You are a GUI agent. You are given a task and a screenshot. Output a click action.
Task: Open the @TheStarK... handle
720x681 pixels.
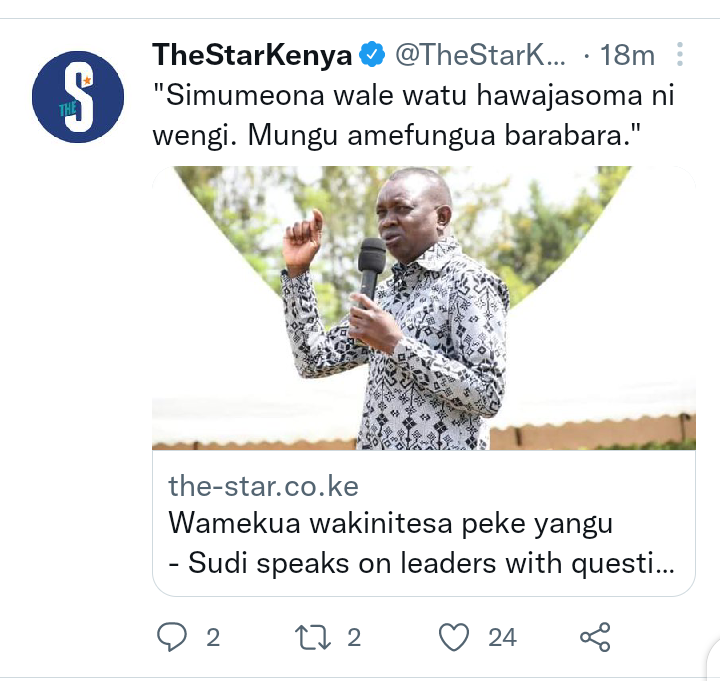(x=480, y=55)
